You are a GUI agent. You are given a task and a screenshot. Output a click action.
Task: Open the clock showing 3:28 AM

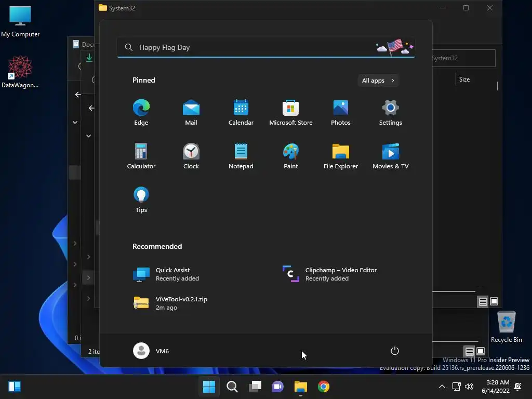(495, 387)
